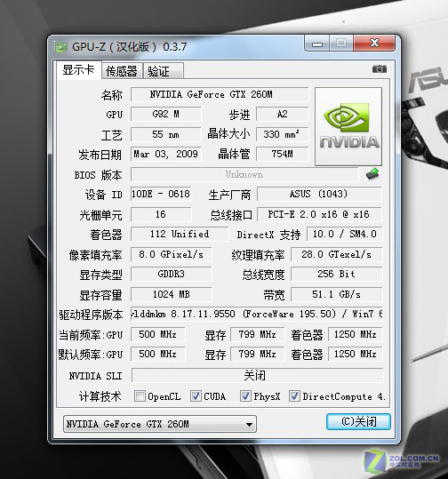Screen dimensions: 448x479
Task: Click the NVIDIA logo image
Action: click(348, 126)
